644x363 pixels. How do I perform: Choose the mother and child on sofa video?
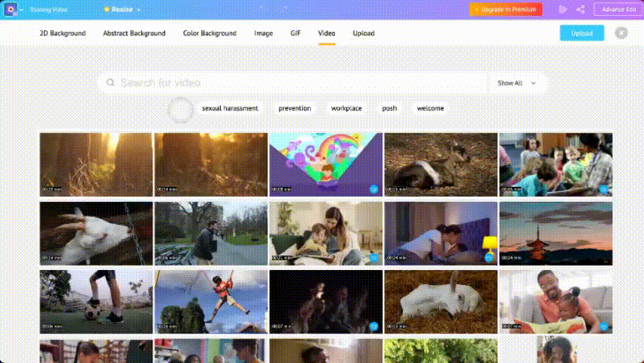(326, 233)
